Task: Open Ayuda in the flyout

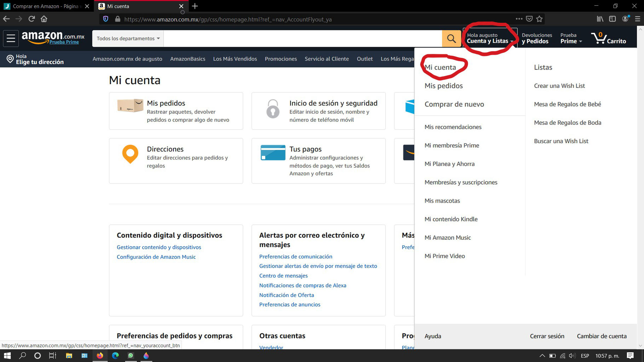Action: [x=433, y=336]
